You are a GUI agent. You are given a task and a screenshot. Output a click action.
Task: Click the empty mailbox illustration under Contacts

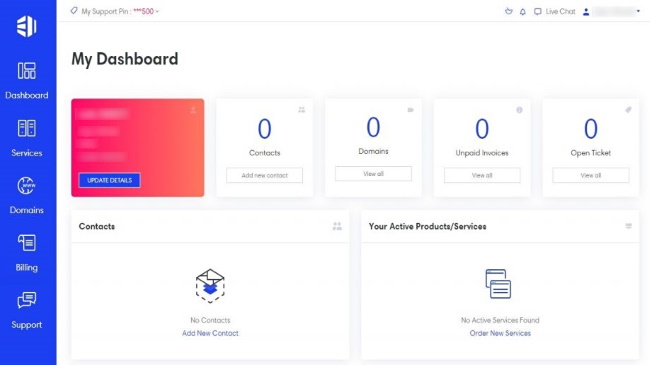210,286
